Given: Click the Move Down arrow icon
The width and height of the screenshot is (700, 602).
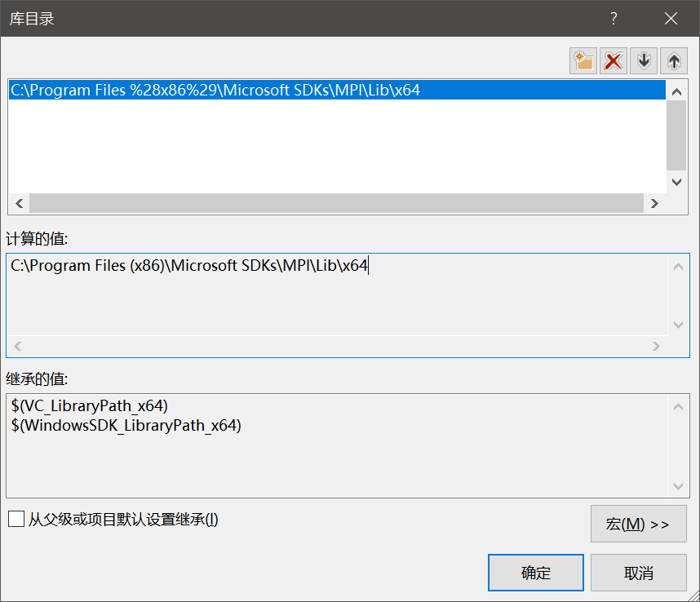Looking at the screenshot, I should click(644, 60).
